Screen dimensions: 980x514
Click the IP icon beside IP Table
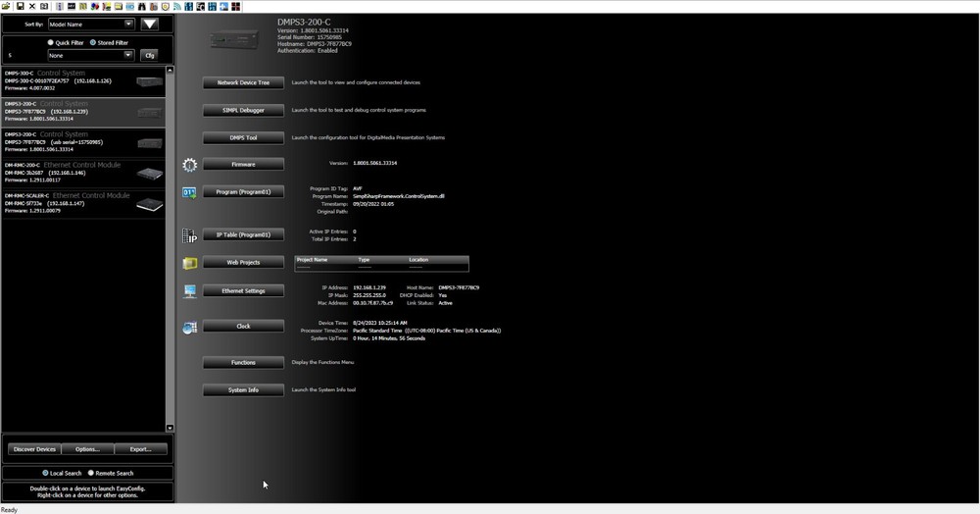[189, 235]
